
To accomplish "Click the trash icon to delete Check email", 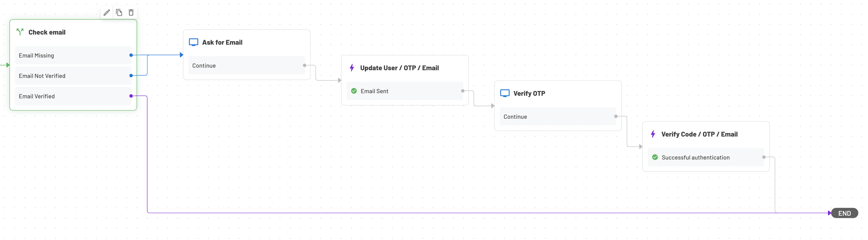I will (x=131, y=12).
